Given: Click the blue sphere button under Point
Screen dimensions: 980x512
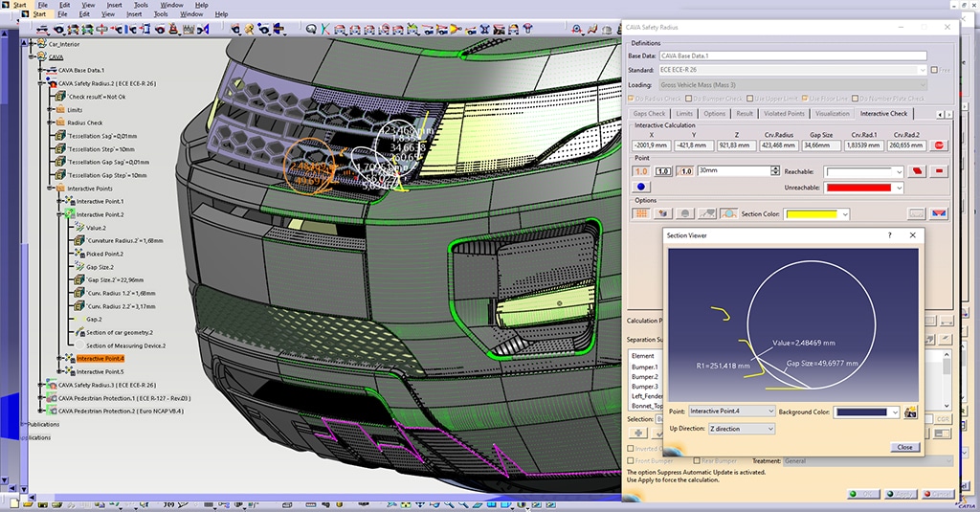Looking at the screenshot, I should (x=641, y=187).
